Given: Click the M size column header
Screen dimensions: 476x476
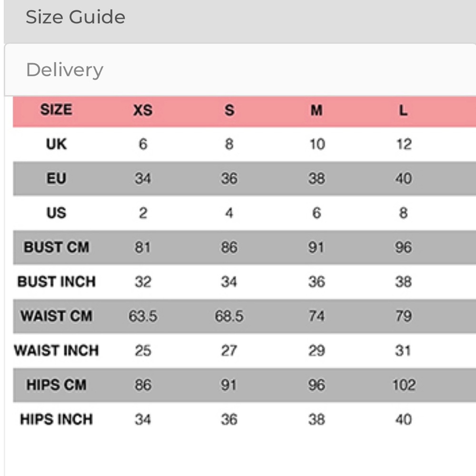Looking at the screenshot, I should pyautogui.click(x=317, y=110).
